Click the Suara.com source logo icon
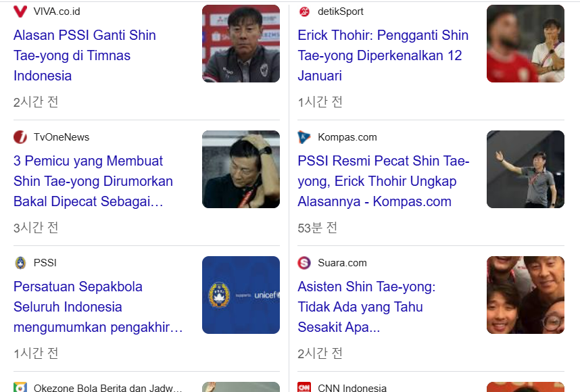 tap(305, 263)
